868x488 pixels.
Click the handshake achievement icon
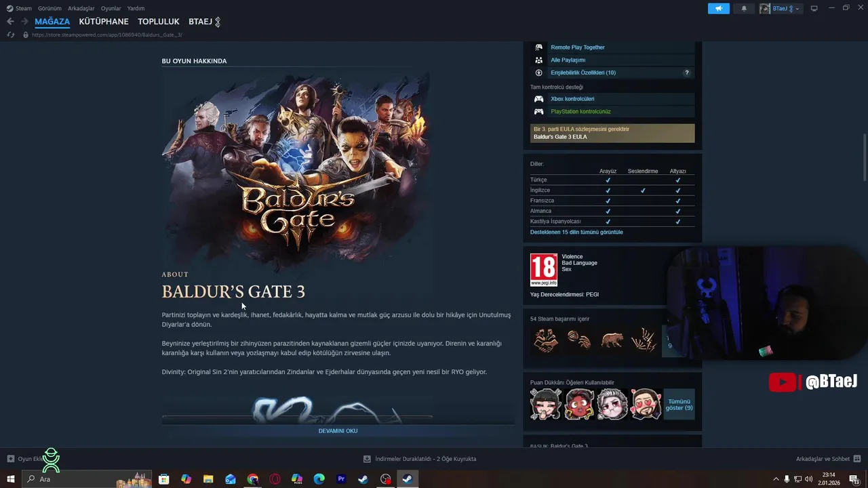tap(546, 340)
